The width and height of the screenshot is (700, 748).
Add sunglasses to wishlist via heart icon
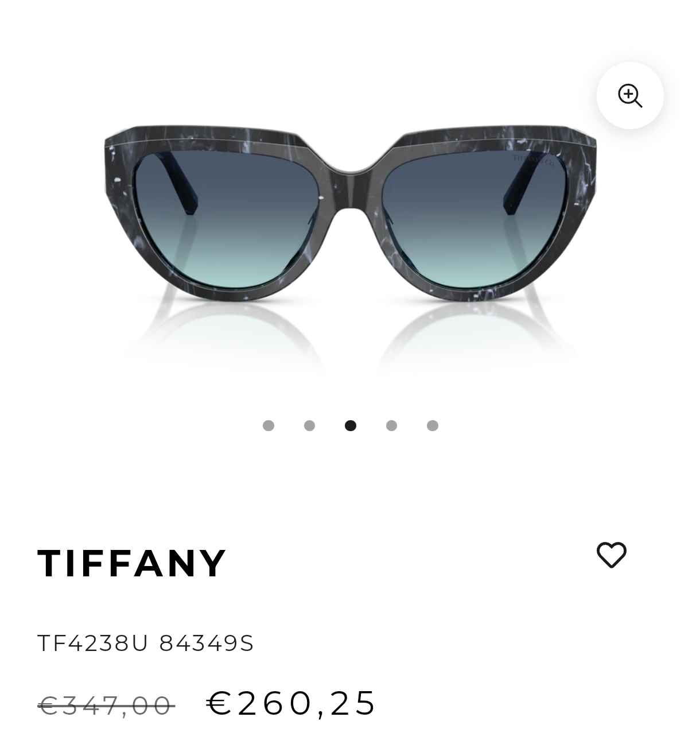pos(612,555)
